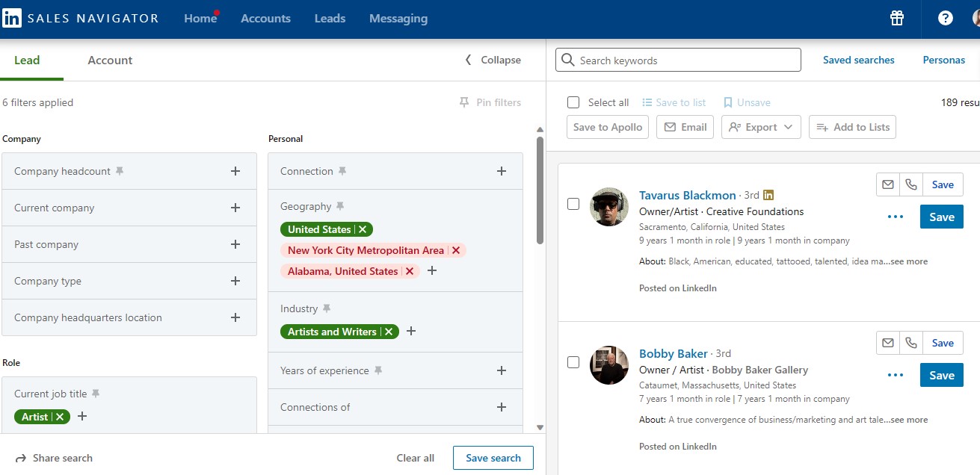The width and height of the screenshot is (980, 475).
Task: Check the box for Tavarus Blackmon
Action: coord(573,204)
